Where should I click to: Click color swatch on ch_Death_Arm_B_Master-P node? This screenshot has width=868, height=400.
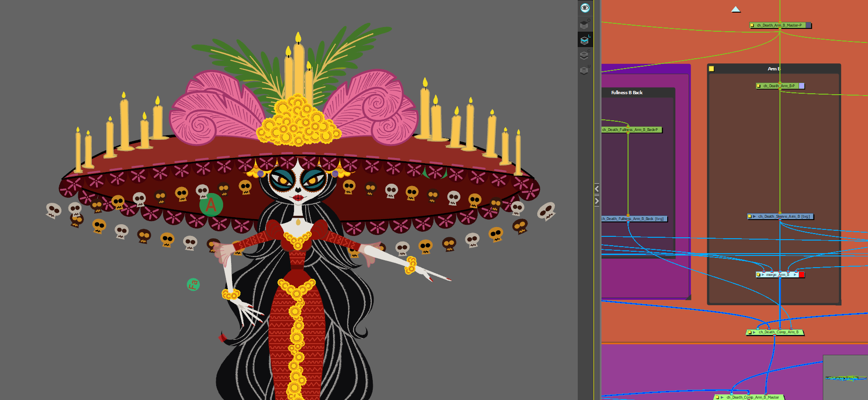point(809,25)
